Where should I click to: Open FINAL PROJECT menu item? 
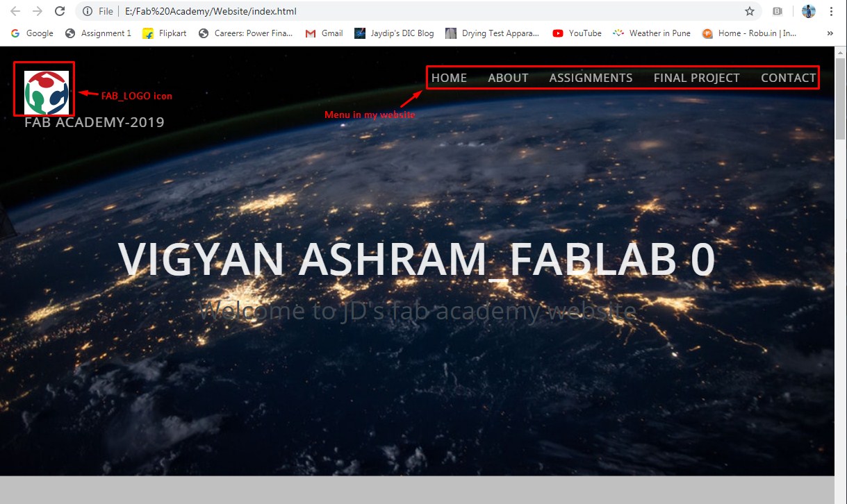696,78
